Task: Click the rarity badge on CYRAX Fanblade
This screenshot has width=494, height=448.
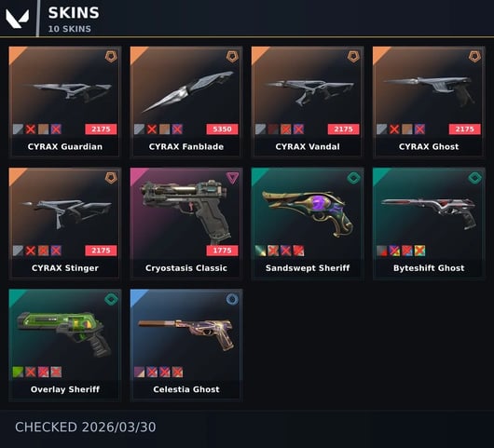Action: 232,57
